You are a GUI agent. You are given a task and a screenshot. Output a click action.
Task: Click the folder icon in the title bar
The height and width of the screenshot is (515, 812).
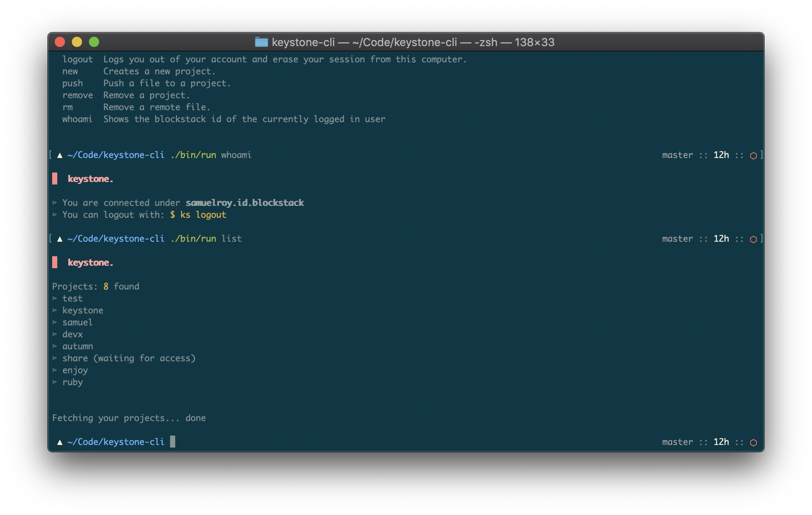tap(261, 42)
